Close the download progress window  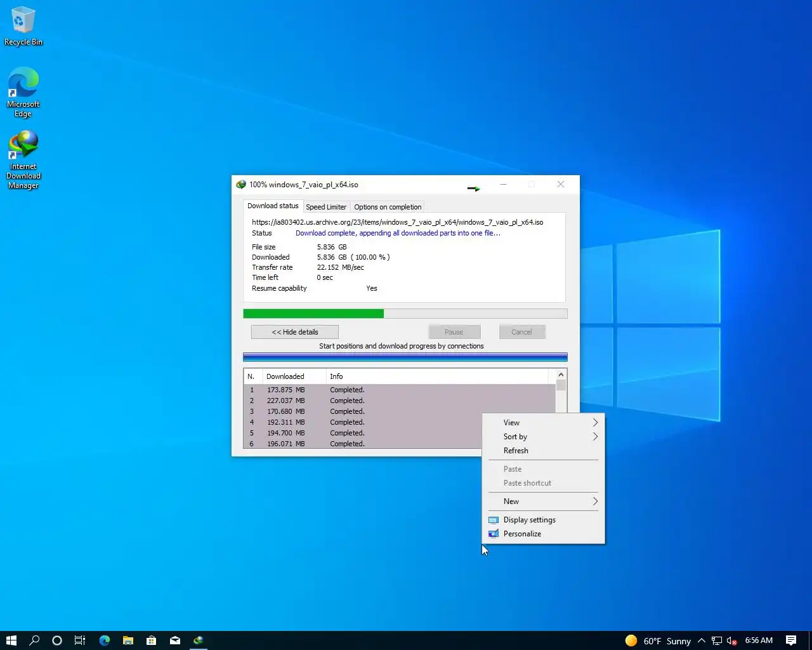click(561, 185)
